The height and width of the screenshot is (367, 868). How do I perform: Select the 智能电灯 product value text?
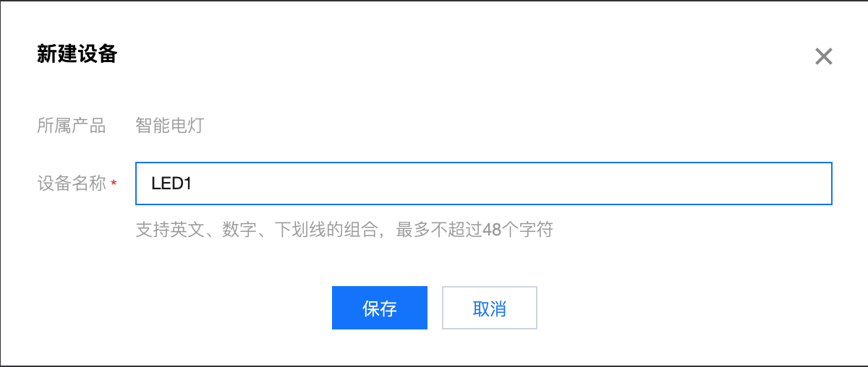point(169,126)
